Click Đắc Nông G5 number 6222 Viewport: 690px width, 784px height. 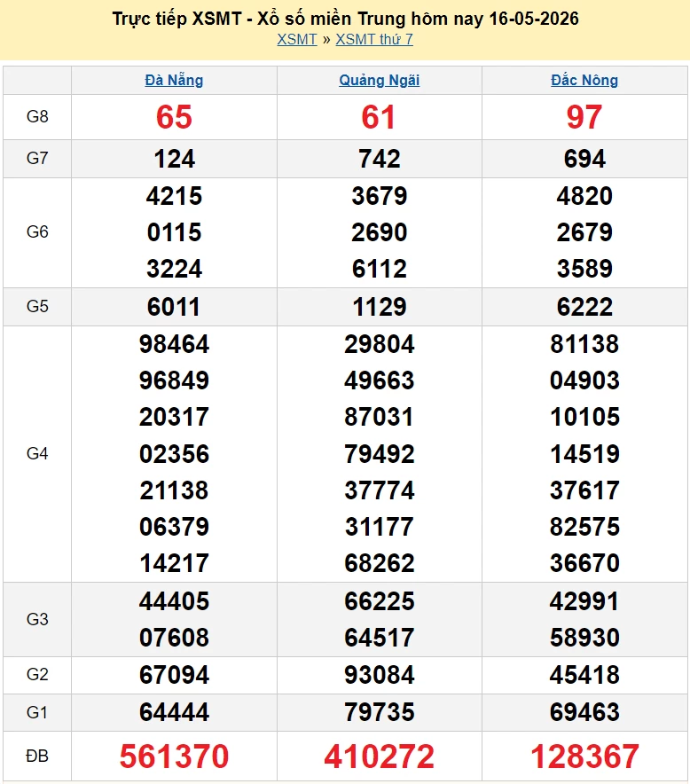584,307
